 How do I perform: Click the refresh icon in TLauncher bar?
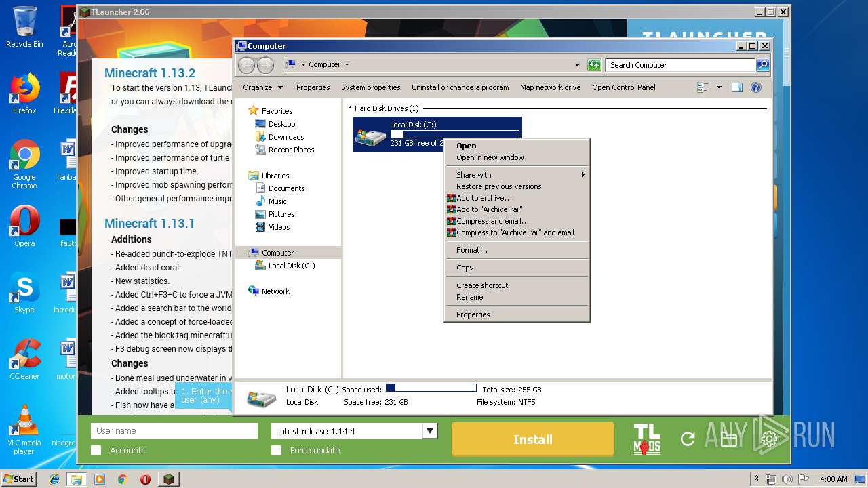(688, 439)
